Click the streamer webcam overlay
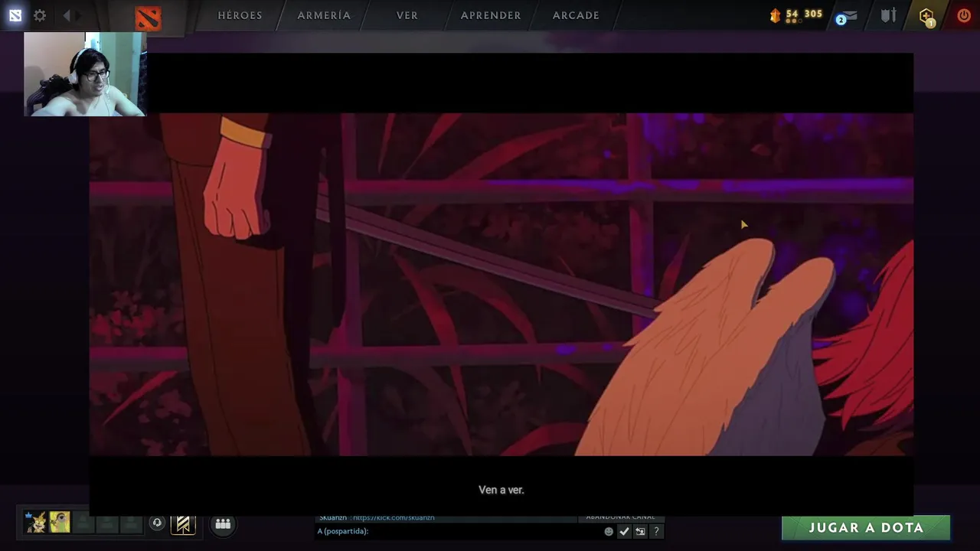 click(84, 74)
